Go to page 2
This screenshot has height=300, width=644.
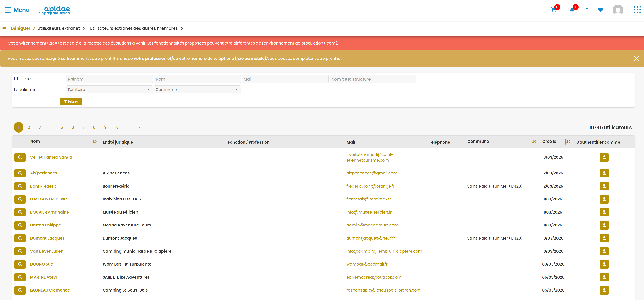[x=29, y=127]
